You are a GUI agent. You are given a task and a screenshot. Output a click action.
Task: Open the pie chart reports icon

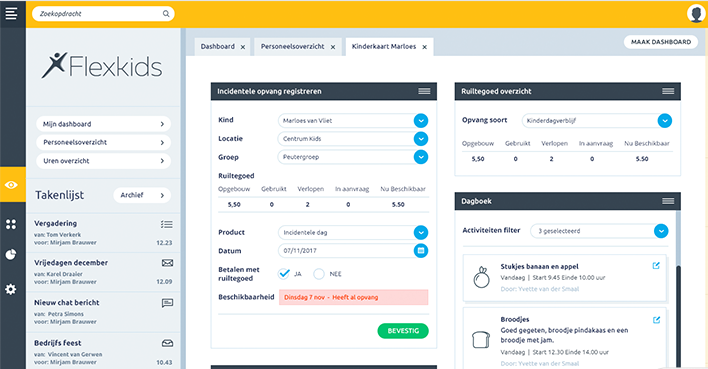coord(11,255)
